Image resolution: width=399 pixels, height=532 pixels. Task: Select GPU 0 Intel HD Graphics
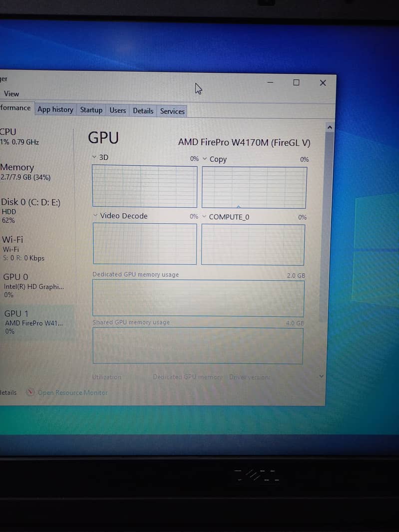click(33, 285)
